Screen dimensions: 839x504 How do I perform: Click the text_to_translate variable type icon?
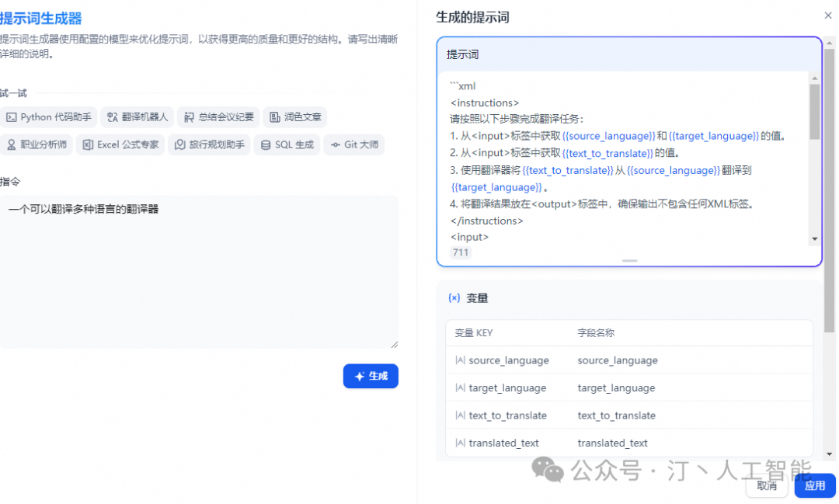(x=460, y=415)
